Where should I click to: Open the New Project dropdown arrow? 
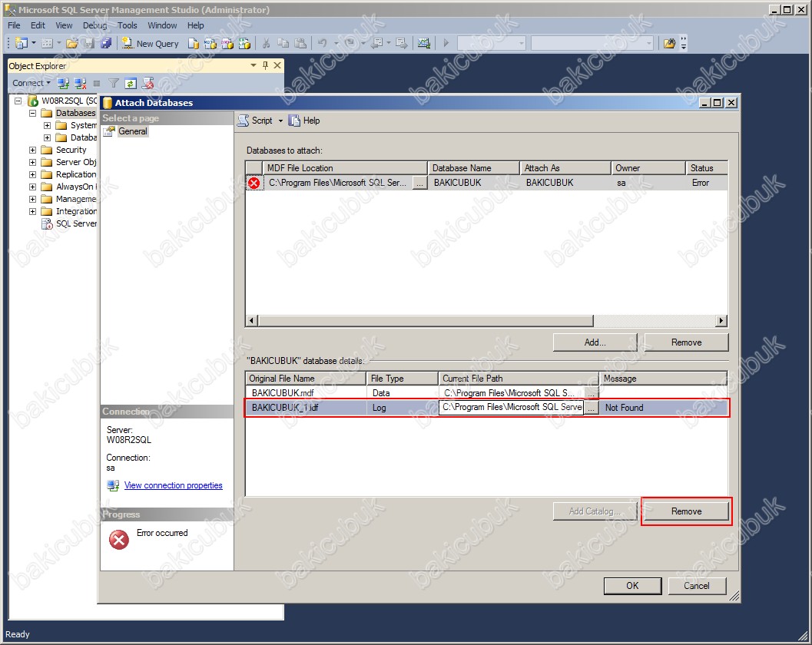[x=34, y=44]
